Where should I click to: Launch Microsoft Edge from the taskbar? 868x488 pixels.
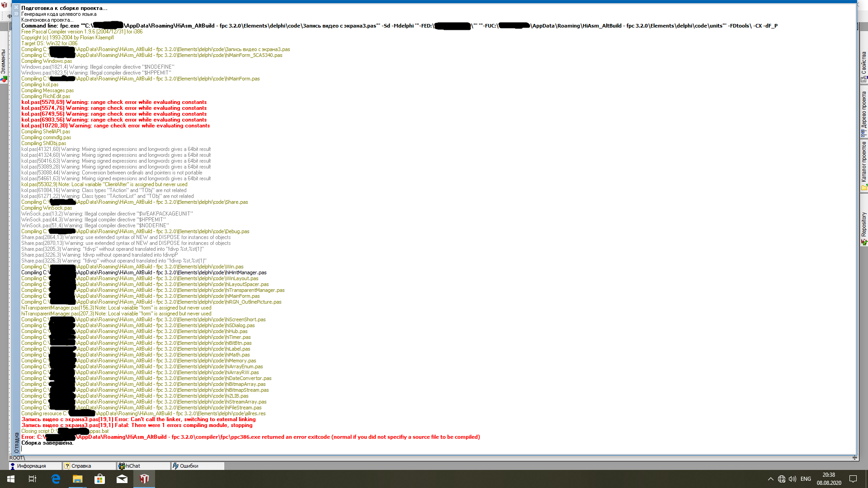tap(56, 479)
